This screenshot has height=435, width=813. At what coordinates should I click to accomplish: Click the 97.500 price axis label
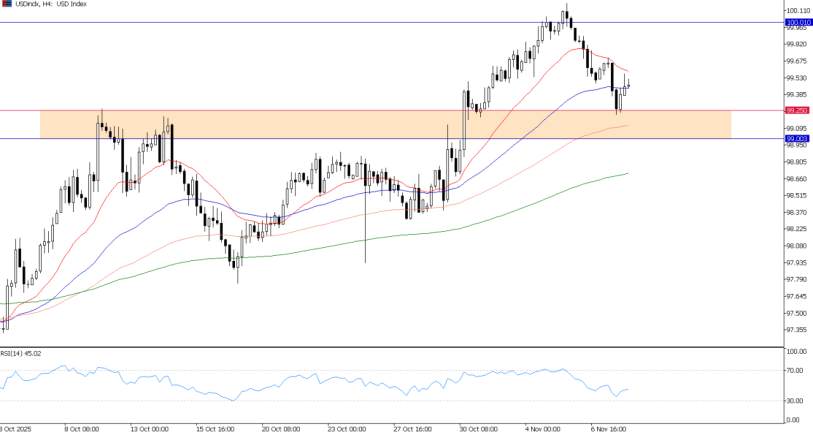[x=797, y=313]
